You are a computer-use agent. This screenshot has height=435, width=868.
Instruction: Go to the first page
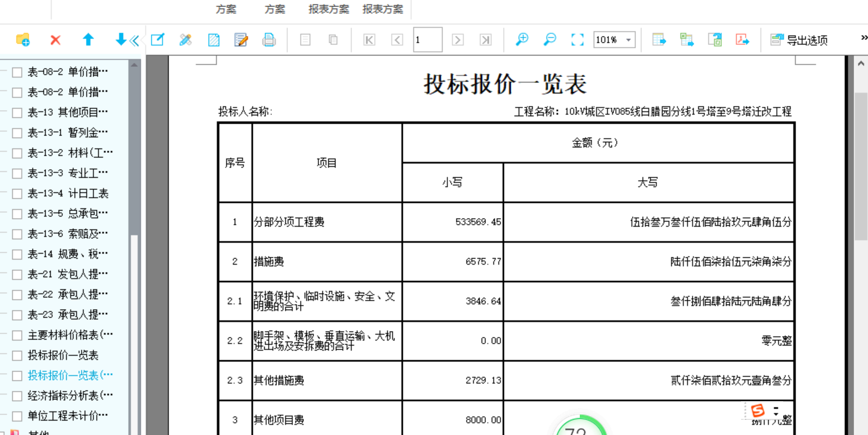(369, 40)
